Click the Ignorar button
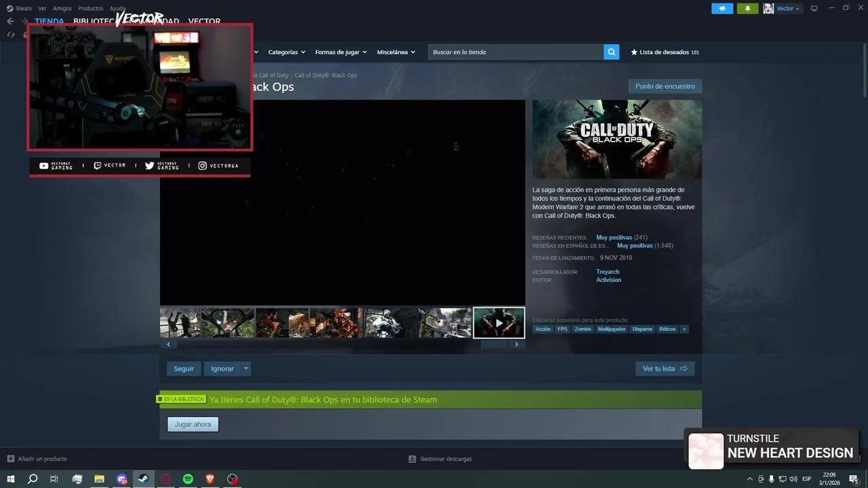868x488 pixels. point(222,369)
